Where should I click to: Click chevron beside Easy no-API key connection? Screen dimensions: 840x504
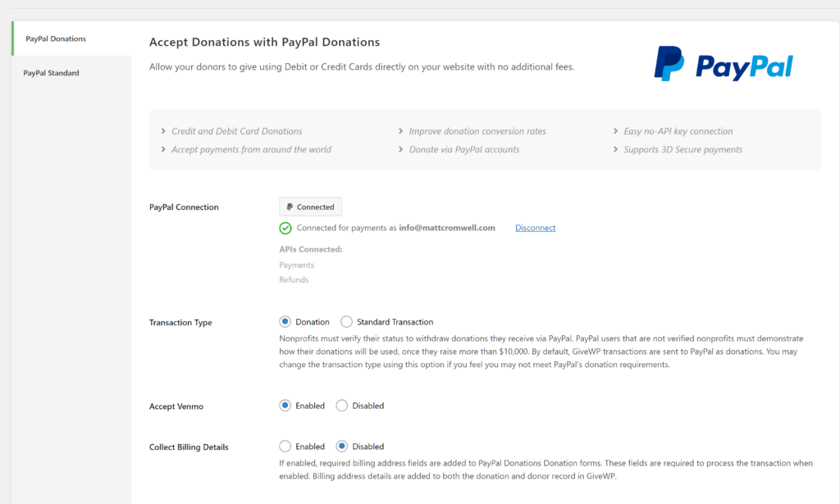615,131
